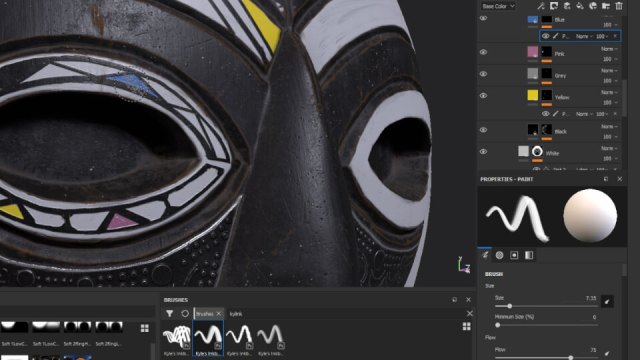Click the add effect wand icon
The width and height of the screenshot is (640, 360).
(541, 6)
